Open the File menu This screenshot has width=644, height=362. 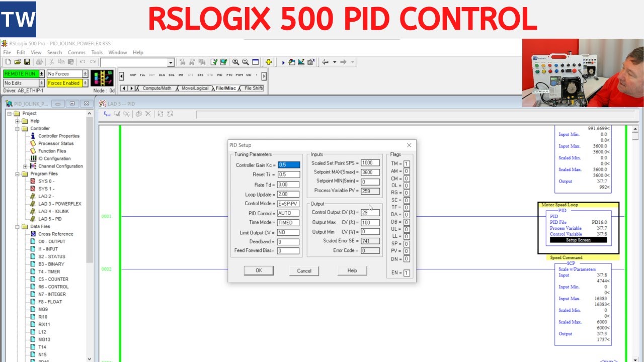pyautogui.click(x=7, y=52)
